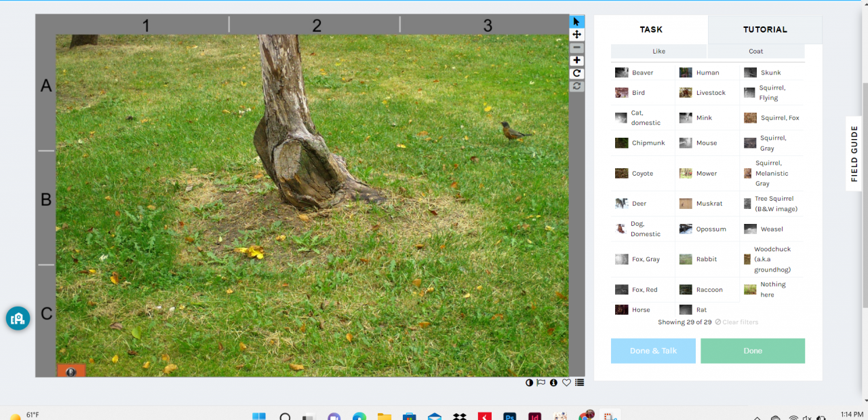Pick Coyote from the choices
Screen dimensions: 868x420
(x=642, y=174)
